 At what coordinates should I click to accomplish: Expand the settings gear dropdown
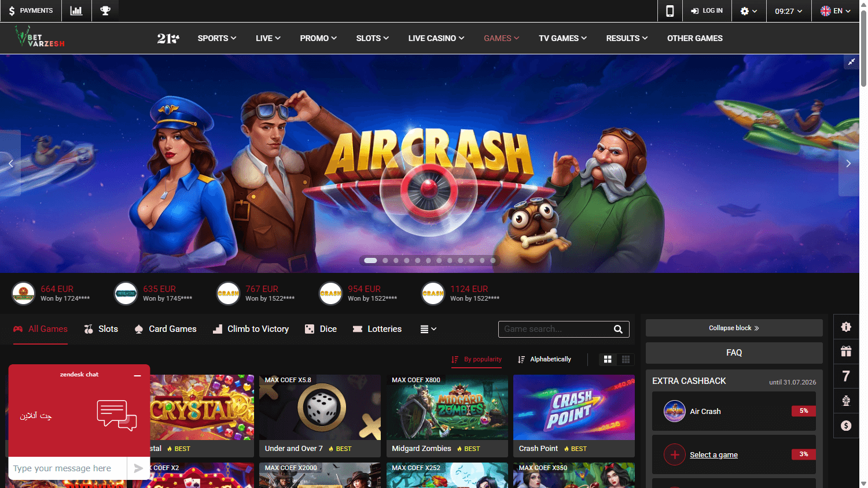pos(749,11)
